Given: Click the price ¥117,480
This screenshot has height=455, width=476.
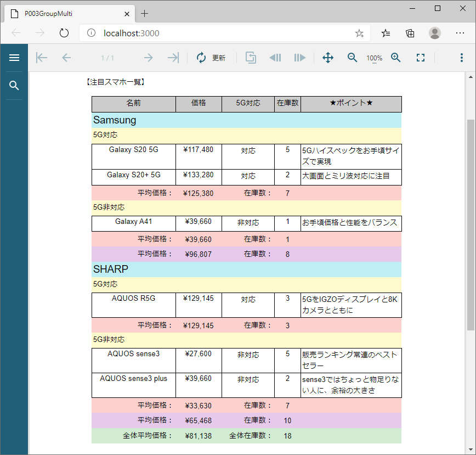Looking at the screenshot, I should 198,149.
